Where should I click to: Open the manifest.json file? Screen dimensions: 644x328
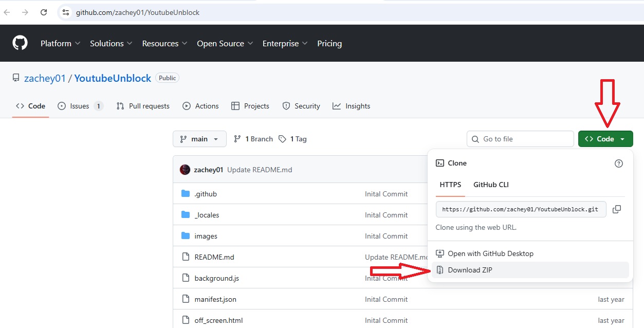[215, 299]
